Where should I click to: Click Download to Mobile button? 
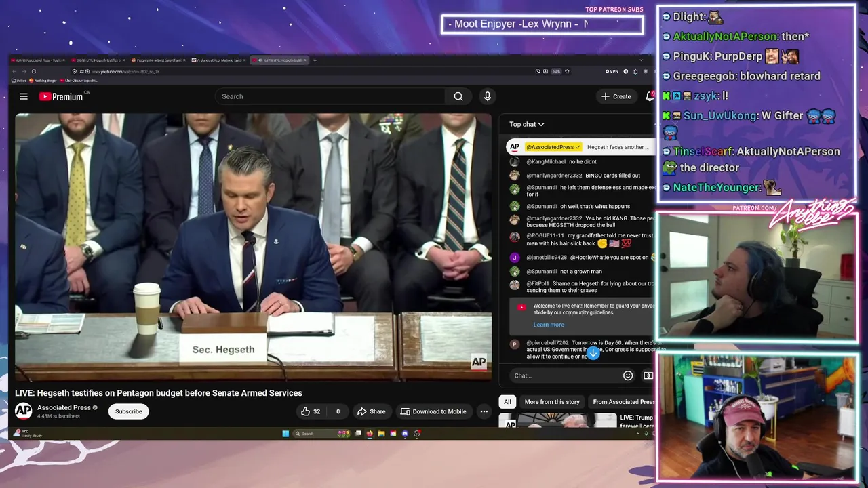[433, 411]
